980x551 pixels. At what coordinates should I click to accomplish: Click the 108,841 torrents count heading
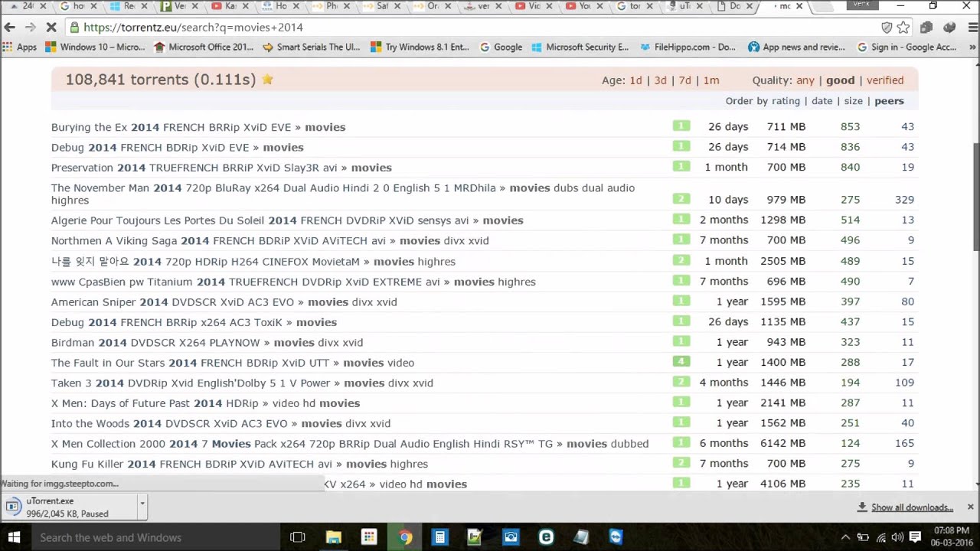coord(160,80)
